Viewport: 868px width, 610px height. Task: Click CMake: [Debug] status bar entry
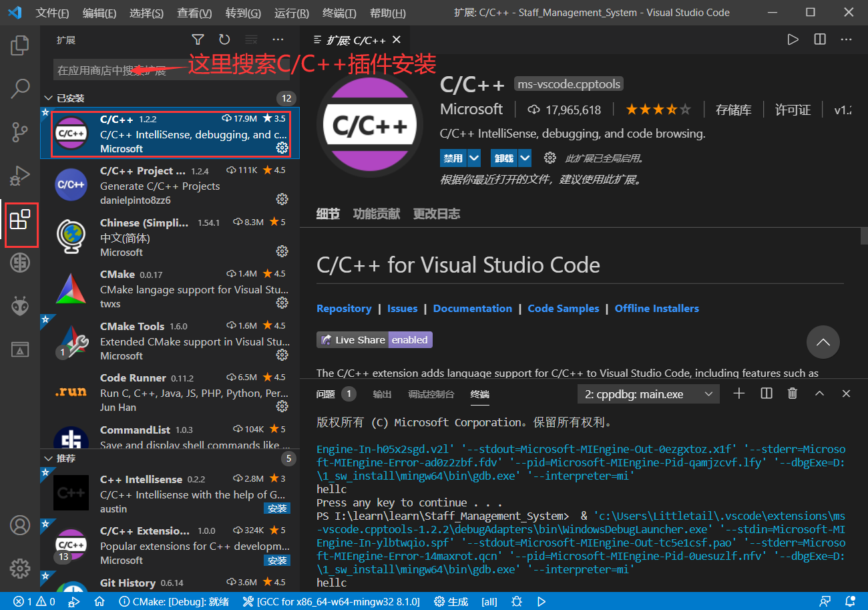click(174, 601)
